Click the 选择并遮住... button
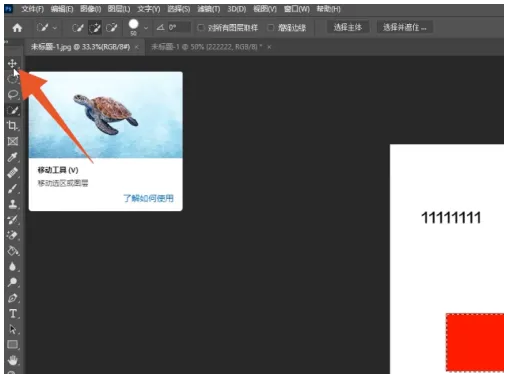Image resolution: width=508 pixels, height=374 pixels. tap(405, 27)
